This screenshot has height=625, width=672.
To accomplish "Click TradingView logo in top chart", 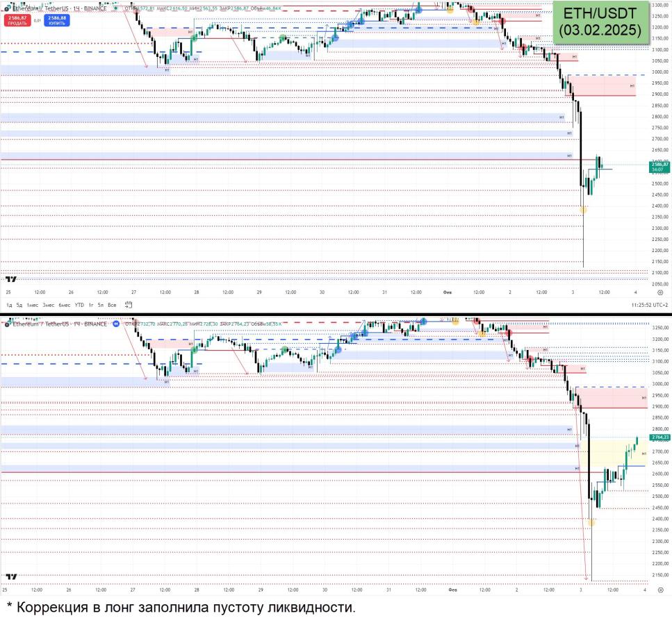I will point(10,278).
